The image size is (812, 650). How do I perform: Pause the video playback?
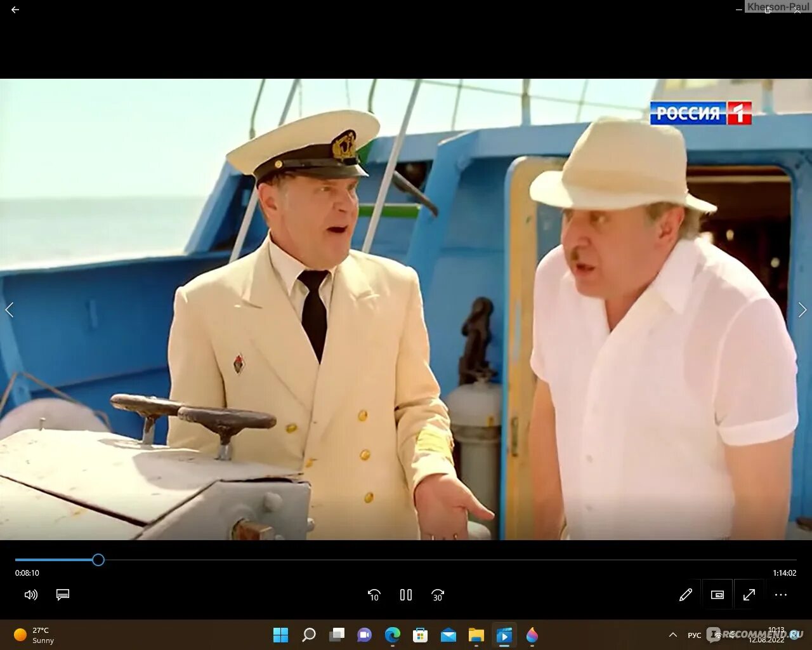point(406,595)
